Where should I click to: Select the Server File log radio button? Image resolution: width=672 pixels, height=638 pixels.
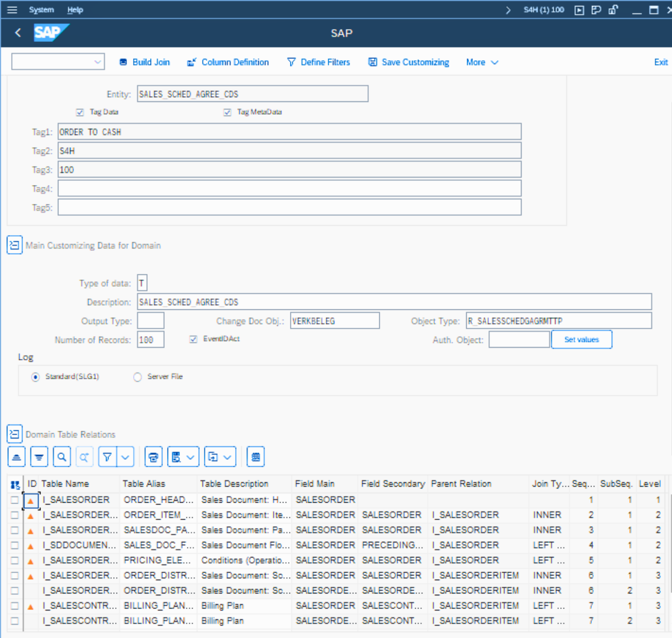(x=137, y=377)
